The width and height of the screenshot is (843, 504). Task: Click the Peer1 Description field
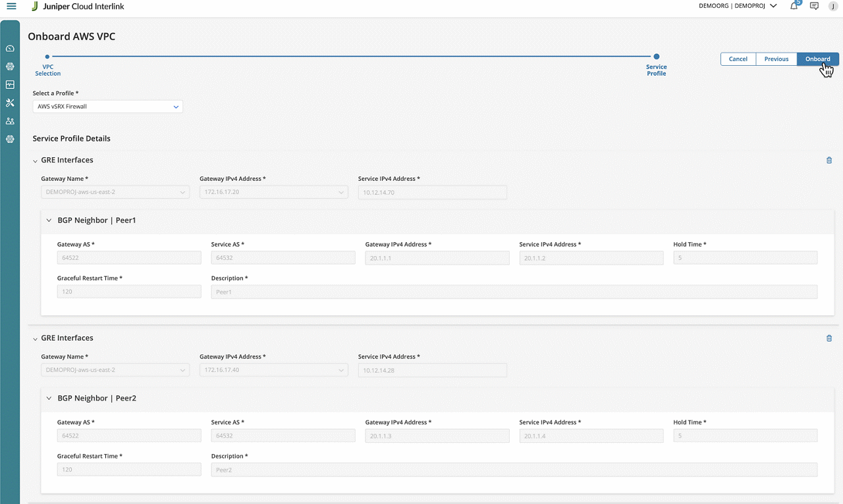[514, 292]
